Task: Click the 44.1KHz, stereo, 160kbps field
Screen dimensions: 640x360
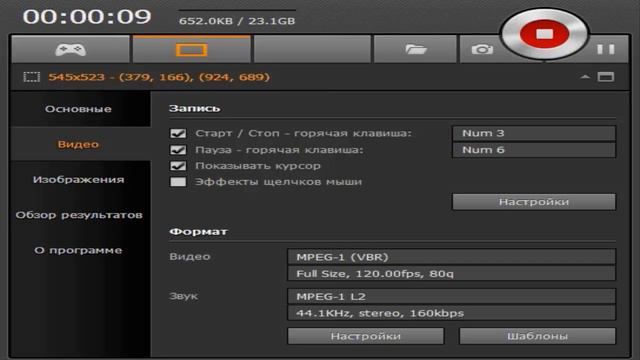Action: [x=451, y=313]
